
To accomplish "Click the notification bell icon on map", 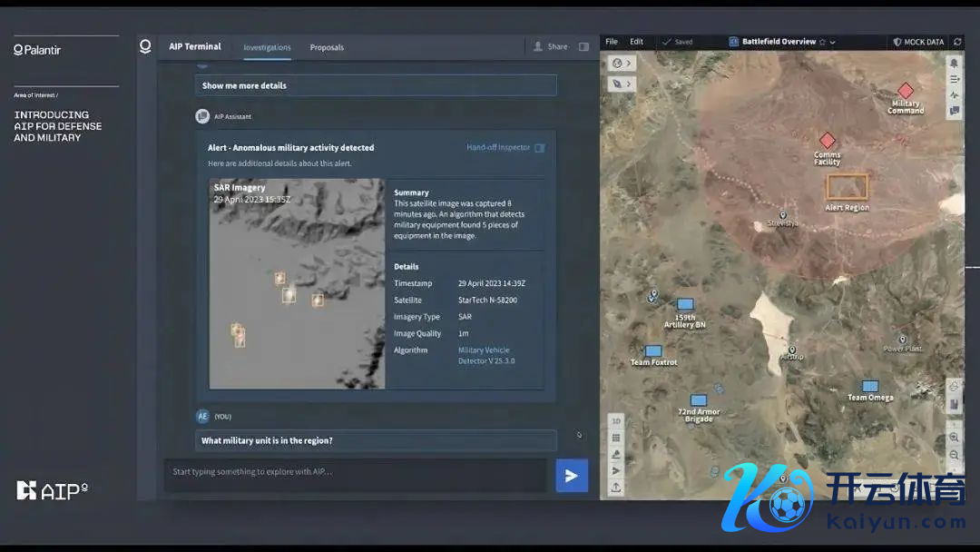I will pos(954,63).
